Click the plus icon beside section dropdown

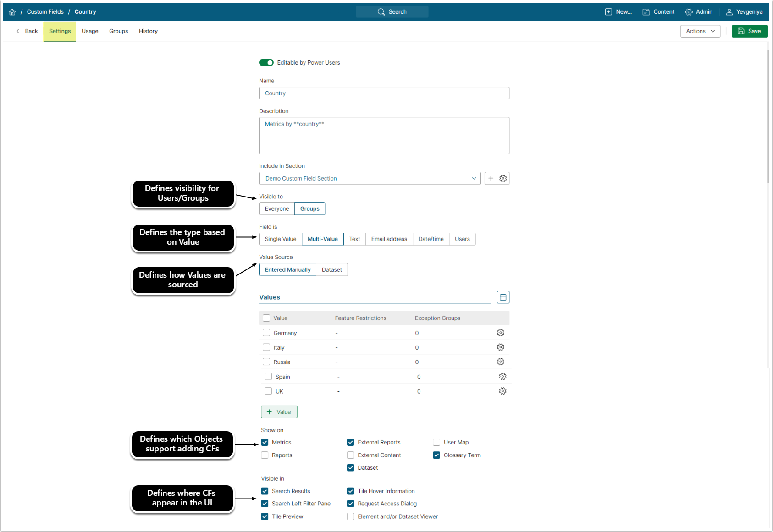coord(491,178)
